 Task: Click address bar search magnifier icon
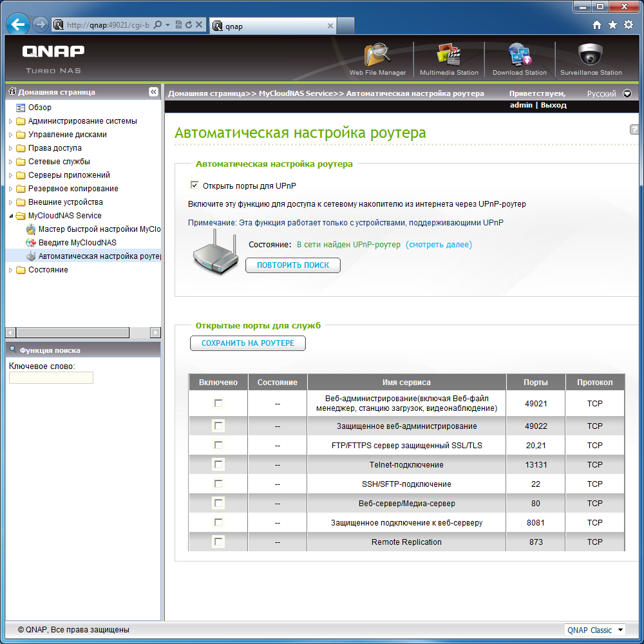click(x=157, y=25)
